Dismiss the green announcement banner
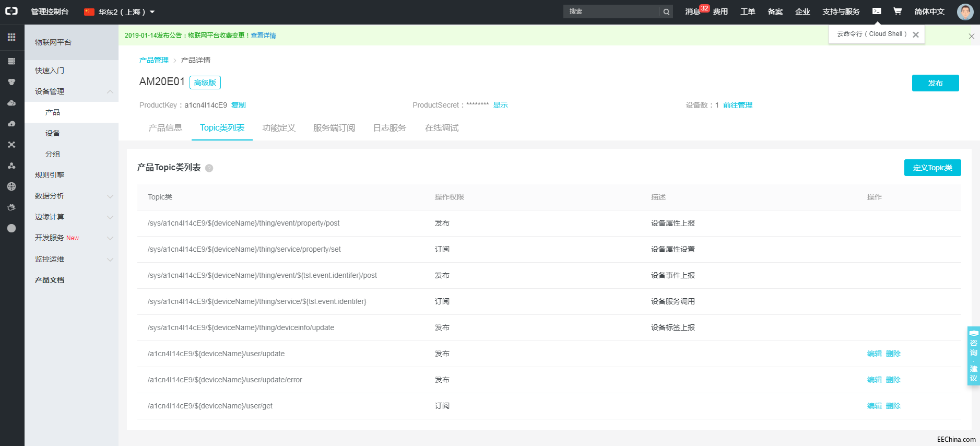This screenshot has height=446, width=980. 971,36
